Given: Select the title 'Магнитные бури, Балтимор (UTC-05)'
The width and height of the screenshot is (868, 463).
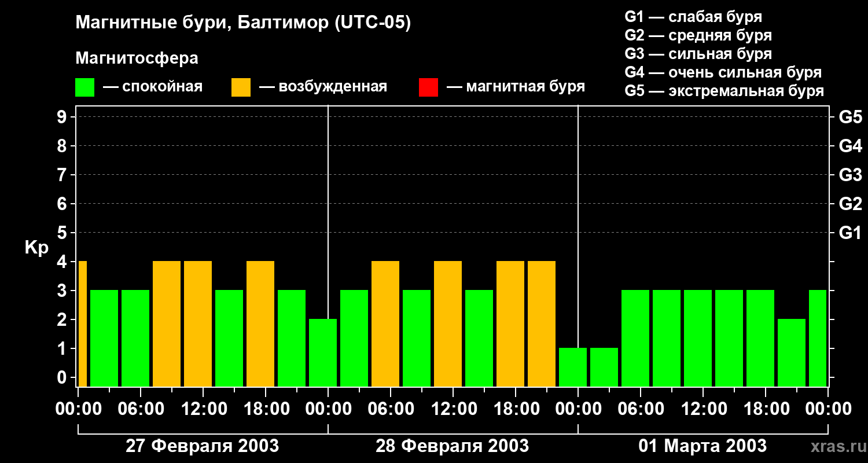Looking at the screenshot, I should pyautogui.click(x=243, y=24).
